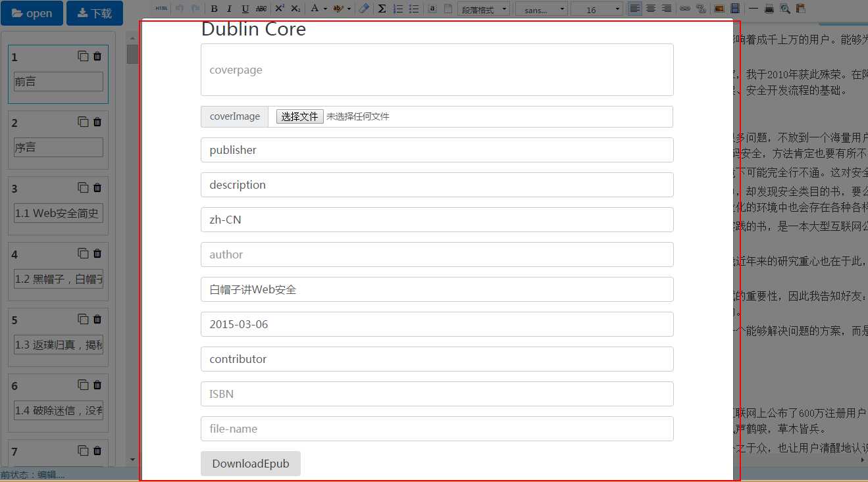Image resolution: width=868 pixels, height=482 pixels.
Task: Focus the file-name field
Action: (437, 429)
